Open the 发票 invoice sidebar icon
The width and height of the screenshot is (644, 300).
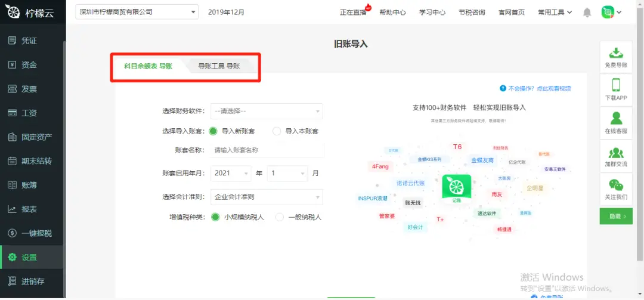click(13, 89)
